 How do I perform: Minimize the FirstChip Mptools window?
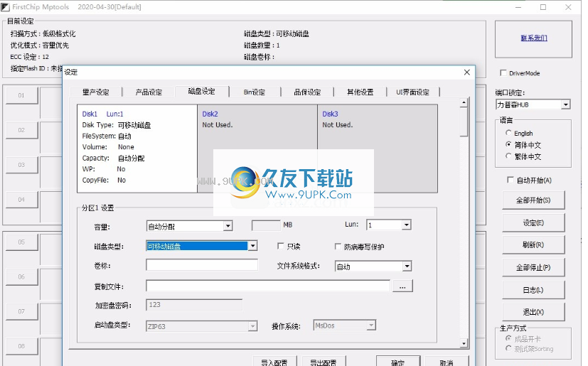[518, 7]
